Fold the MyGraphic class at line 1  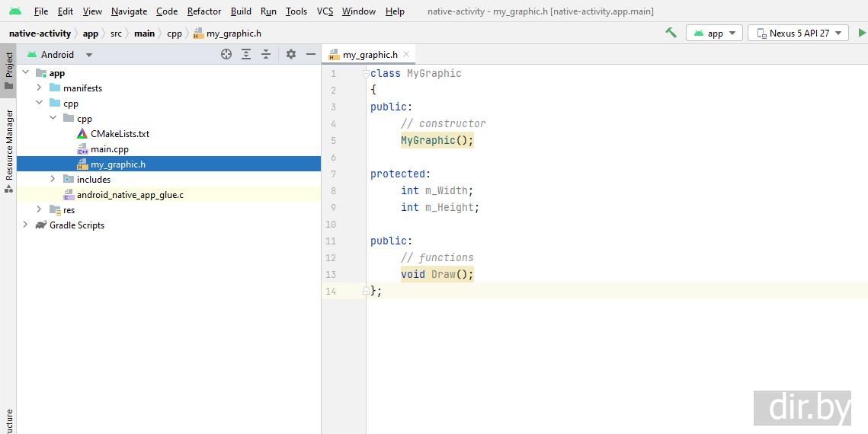366,74
